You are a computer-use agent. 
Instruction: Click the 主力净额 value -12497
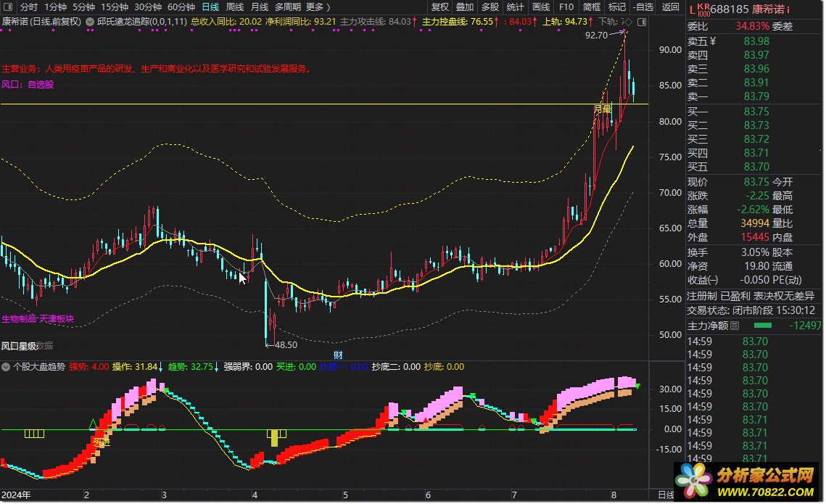click(x=804, y=326)
